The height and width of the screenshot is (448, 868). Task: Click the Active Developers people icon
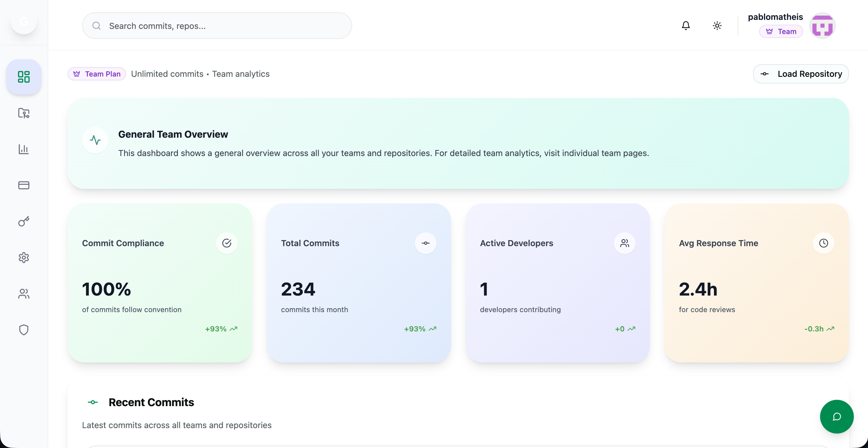tap(624, 243)
